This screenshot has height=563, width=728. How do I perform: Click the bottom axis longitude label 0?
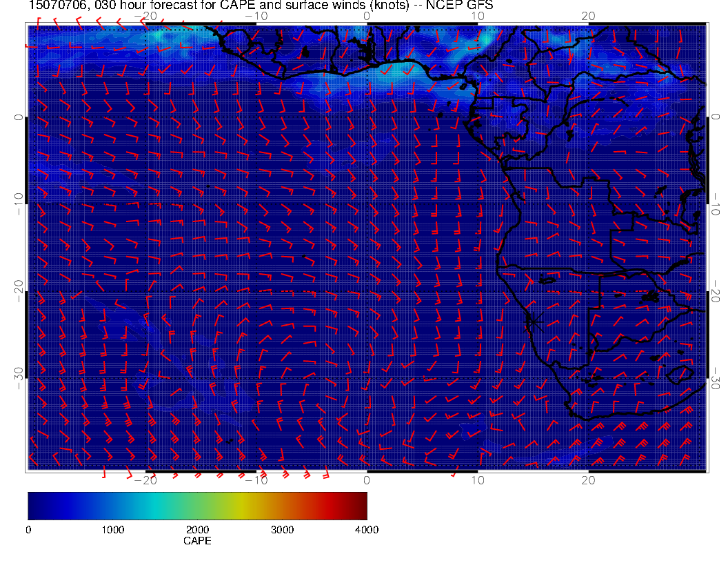(367, 480)
